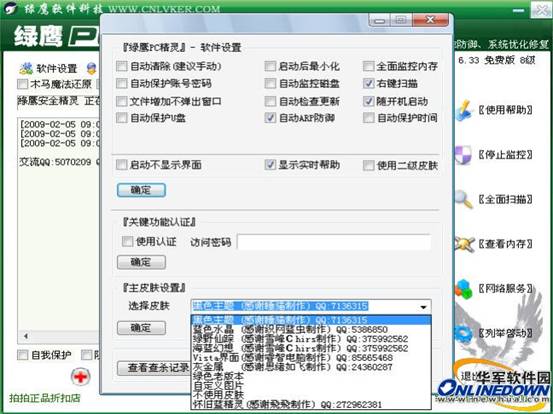Collapse the 选择皮肤 dropdown arrow
This screenshot has height=414, width=553.
pos(423,307)
